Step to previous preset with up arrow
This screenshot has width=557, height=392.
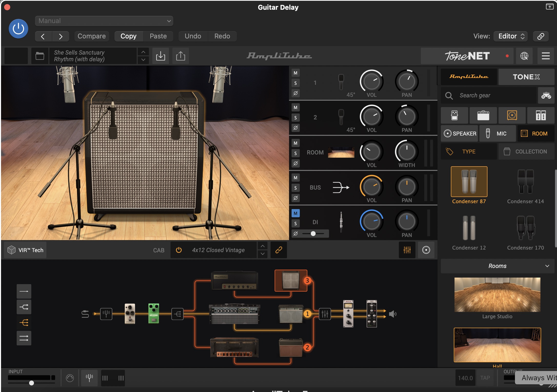tap(143, 52)
